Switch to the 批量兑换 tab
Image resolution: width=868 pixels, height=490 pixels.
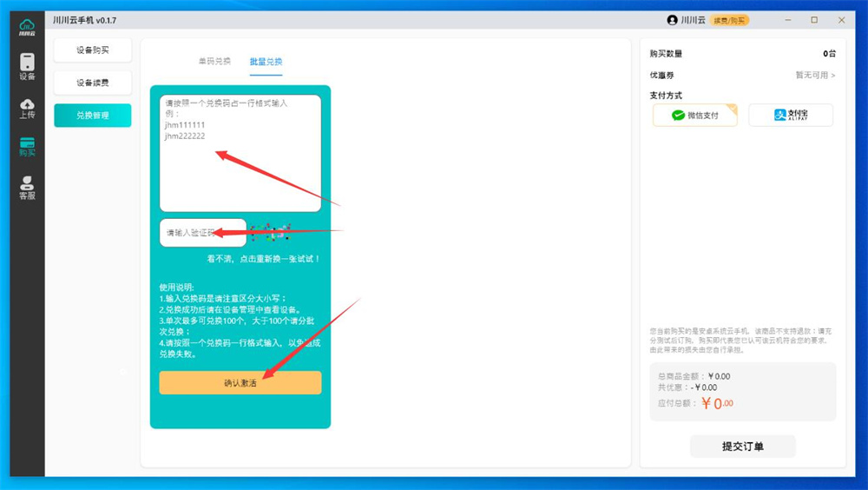[266, 62]
